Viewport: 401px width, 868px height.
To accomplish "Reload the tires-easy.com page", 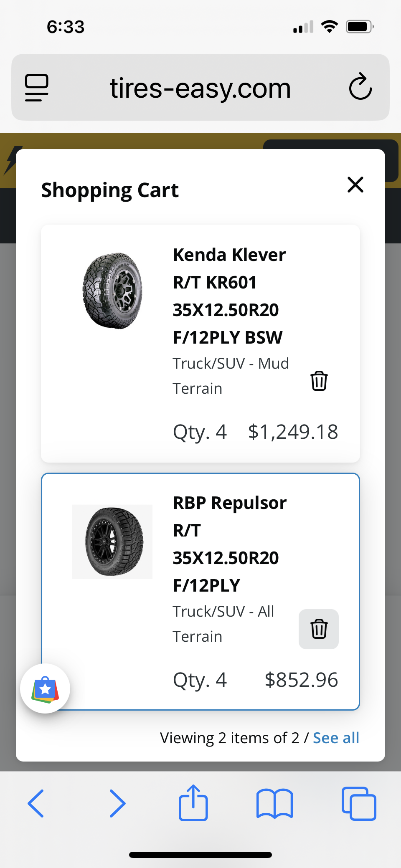I will [360, 87].
